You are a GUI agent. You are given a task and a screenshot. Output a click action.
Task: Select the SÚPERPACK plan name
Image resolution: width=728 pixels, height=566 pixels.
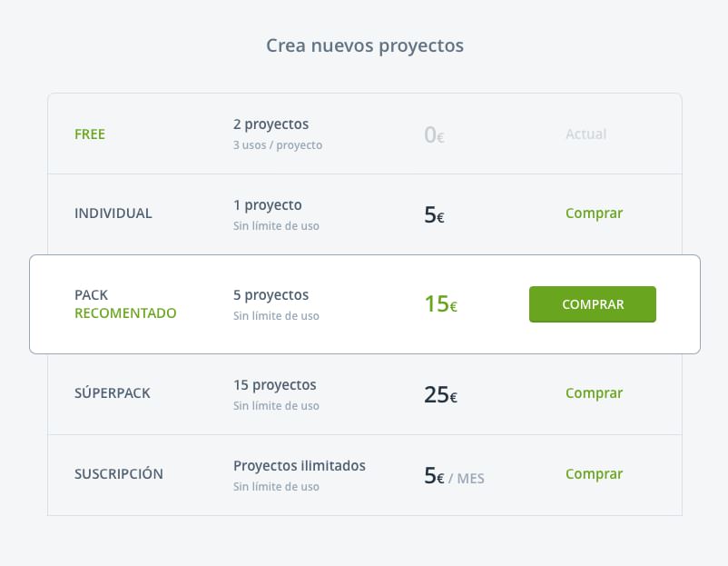113,393
